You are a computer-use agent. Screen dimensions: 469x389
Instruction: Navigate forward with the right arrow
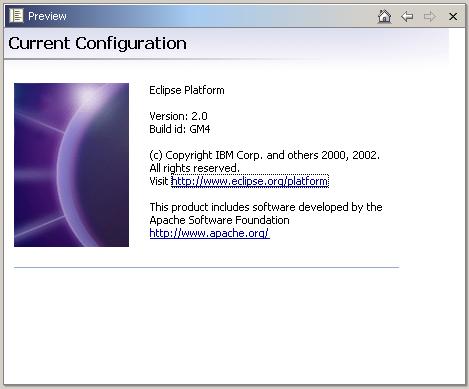click(430, 16)
